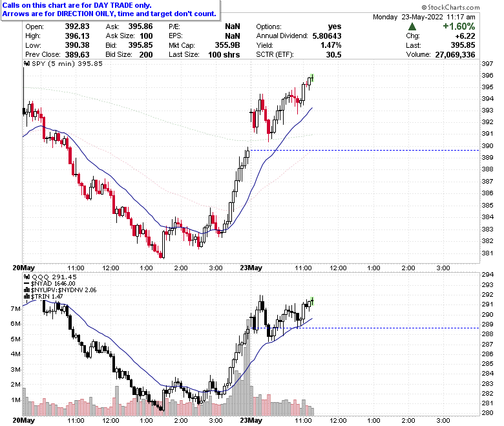Click the Prev Close value 389.63
This screenshot has height=426, width=504.
[77, 55]
